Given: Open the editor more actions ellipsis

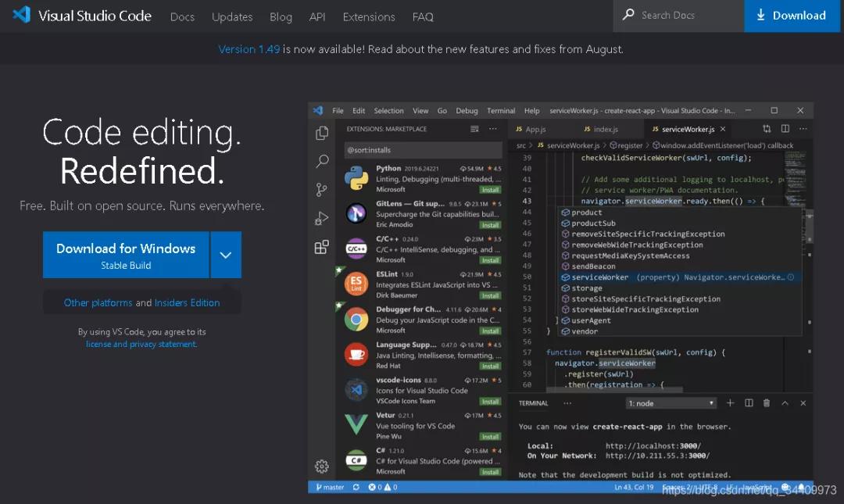Looking at the screenshot, I should tap(803, 129).
